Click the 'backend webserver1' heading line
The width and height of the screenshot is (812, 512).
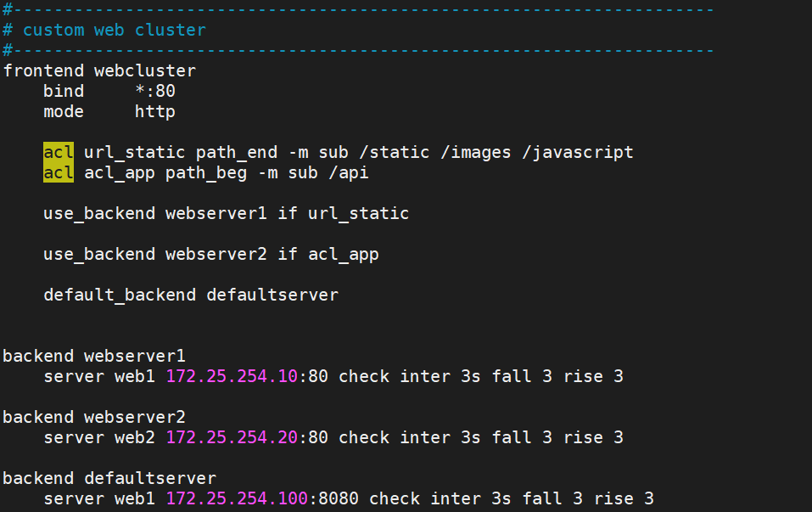pyautogui.click(x=94, y=356)
